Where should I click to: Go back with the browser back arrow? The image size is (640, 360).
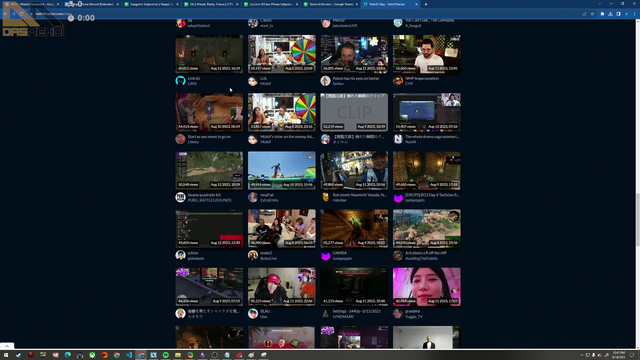point(5,14)
